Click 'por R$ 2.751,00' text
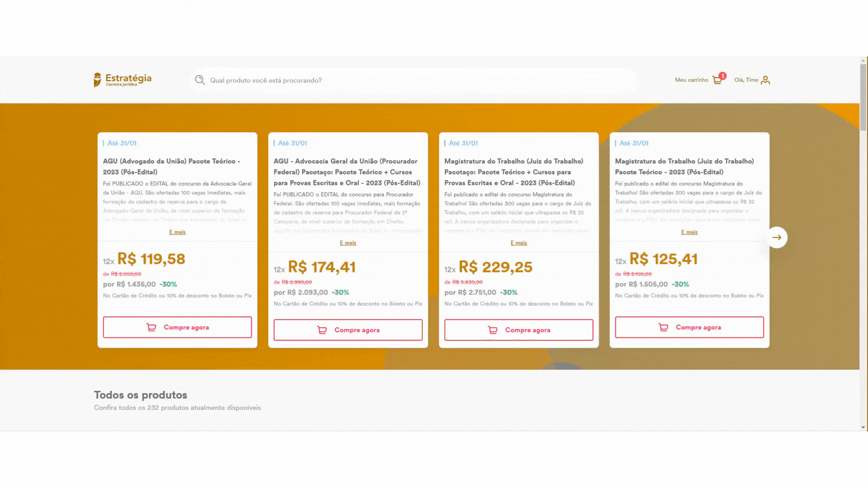Screen dimensions: 868x488 (x=470, y=292)
